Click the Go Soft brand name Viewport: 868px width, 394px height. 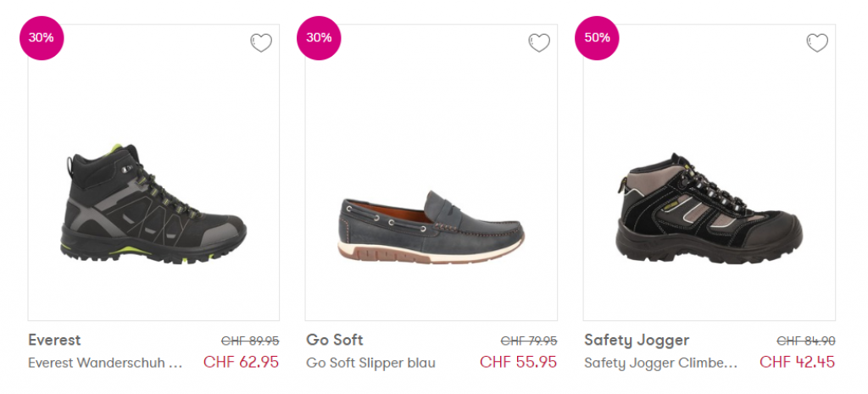pyautogui.click(x=335, y=340)
